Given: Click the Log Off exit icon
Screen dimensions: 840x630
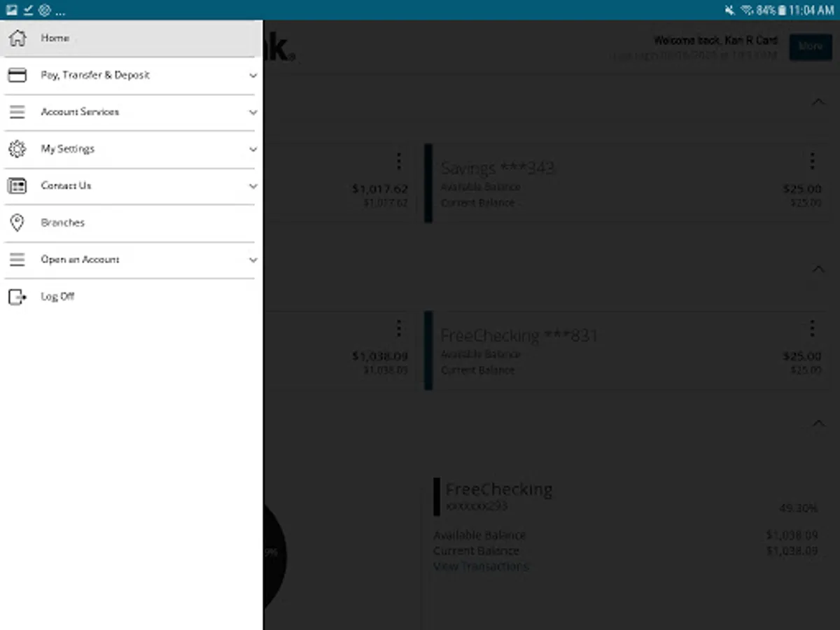Looking at the screenshot, I should coord(17,297).
